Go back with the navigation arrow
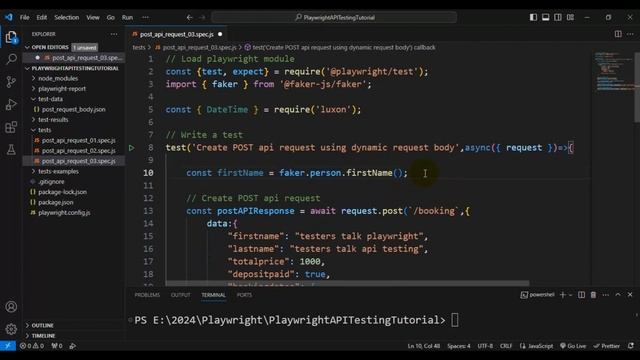 tap(189, 18)
